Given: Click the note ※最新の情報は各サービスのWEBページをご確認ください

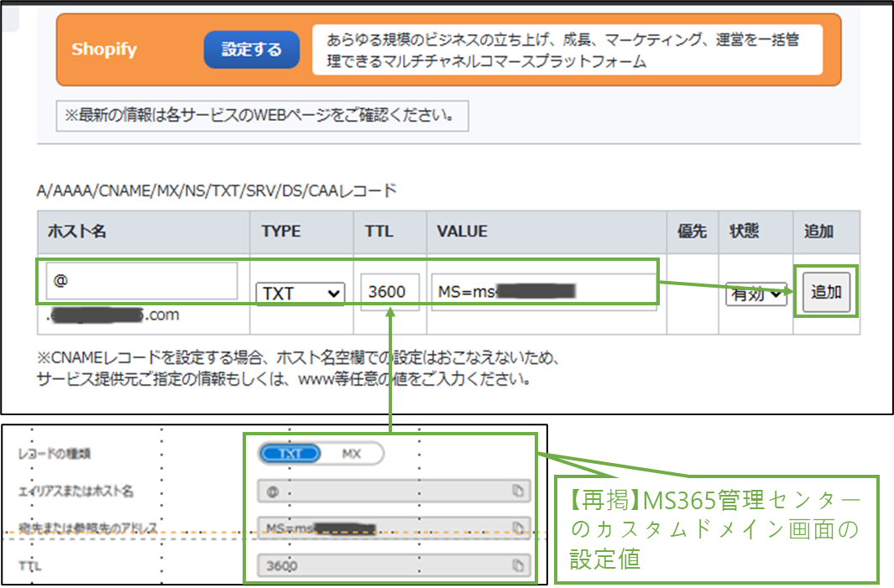Looking at the screenshot, I should coord(262,116).
